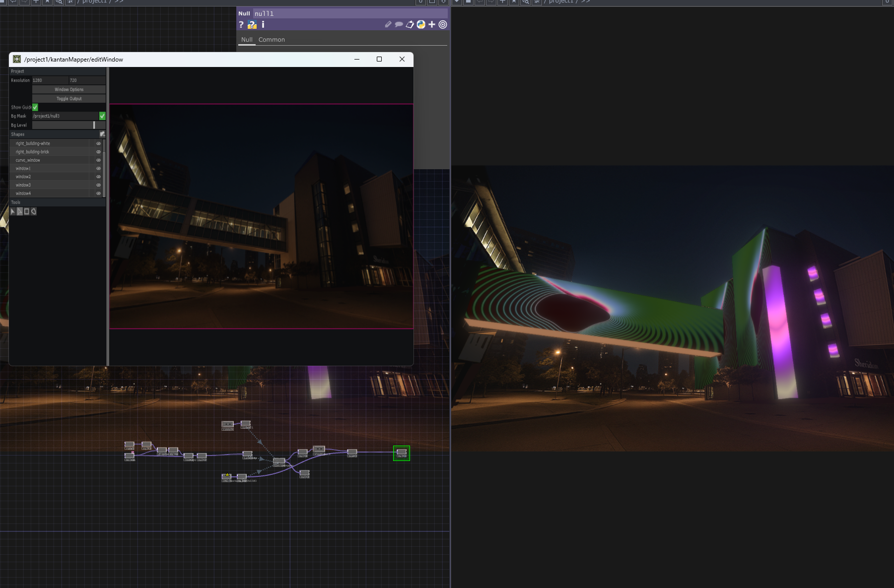Select the Null tab in the parameter dialog
The width and height of the screenshot is (894, 588).
pos(247,39)
